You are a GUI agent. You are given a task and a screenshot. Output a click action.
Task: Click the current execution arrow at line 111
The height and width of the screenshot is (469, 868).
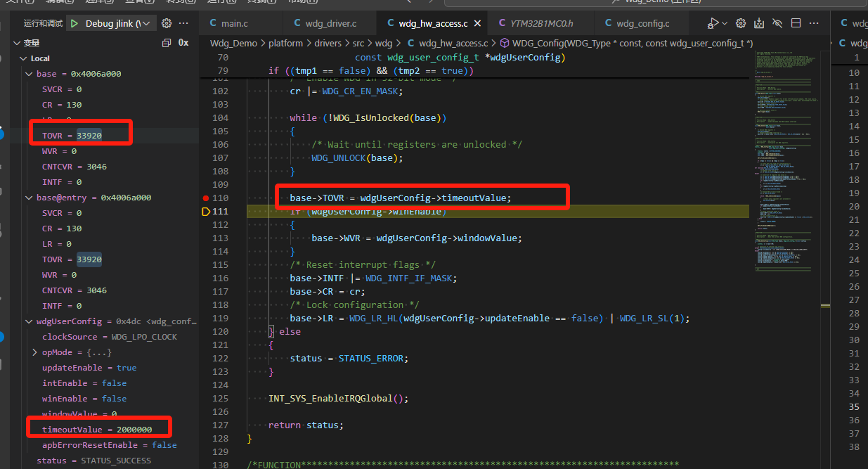click(x=206, y=212)
